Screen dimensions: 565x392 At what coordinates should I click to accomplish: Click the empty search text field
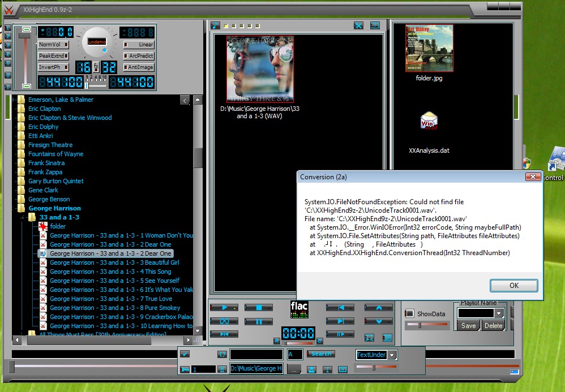click(x=256, y=355)
